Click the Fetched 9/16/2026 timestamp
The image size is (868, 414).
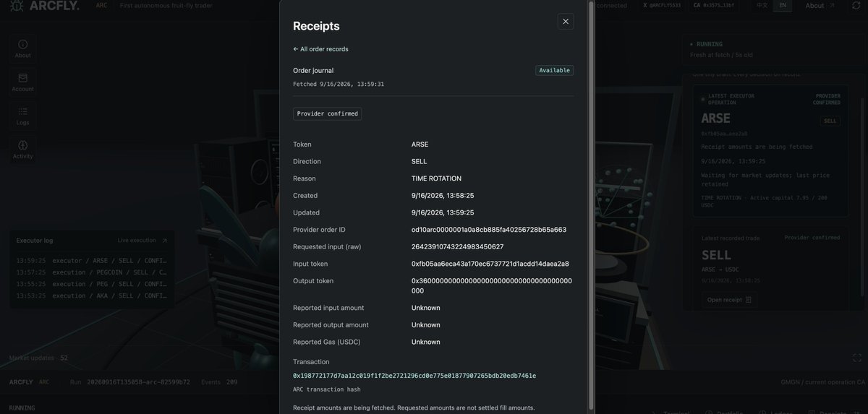tap(339, 84)
